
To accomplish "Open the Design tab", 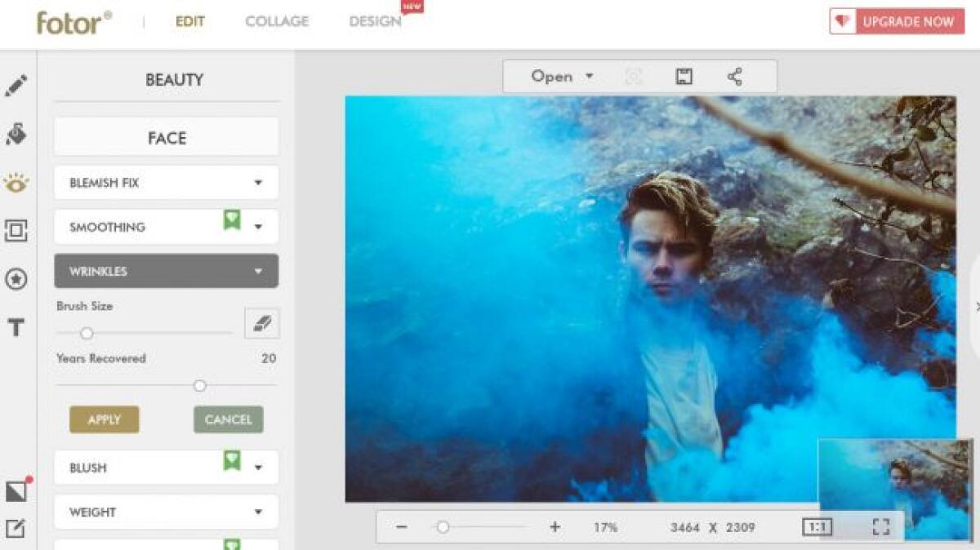I will pos(374,21).
